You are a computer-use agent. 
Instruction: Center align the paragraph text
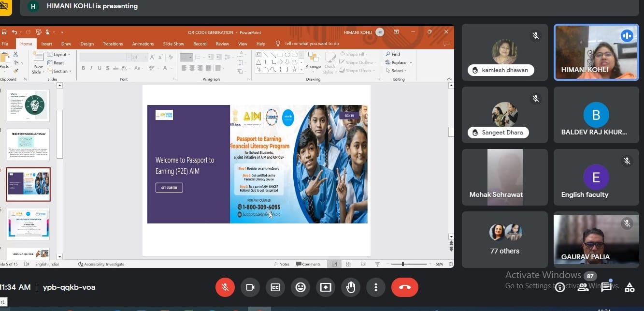point(192,68)
